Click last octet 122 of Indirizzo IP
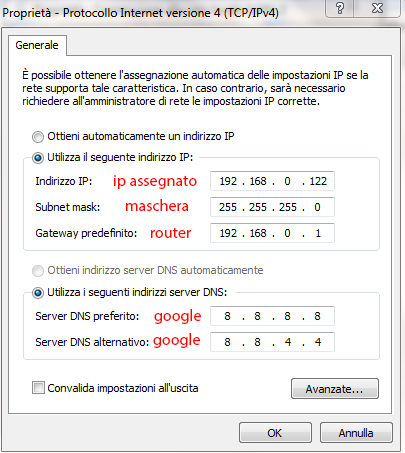This screenshot has width=405, height=453. (x=318, y=181)
